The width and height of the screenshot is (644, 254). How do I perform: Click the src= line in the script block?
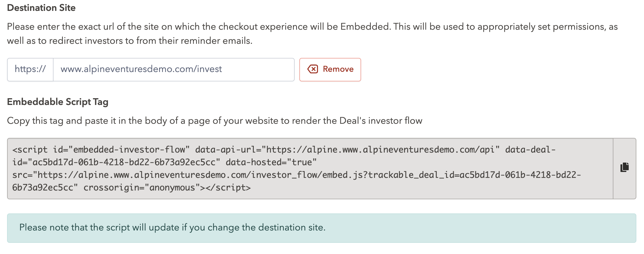(296, 175)
